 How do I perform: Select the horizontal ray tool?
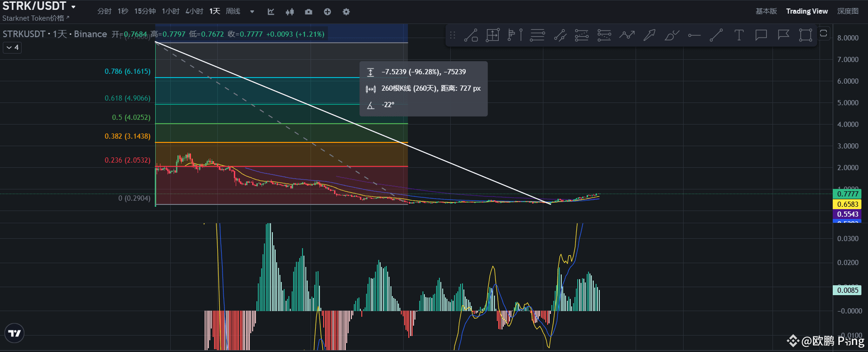point(694,35)
